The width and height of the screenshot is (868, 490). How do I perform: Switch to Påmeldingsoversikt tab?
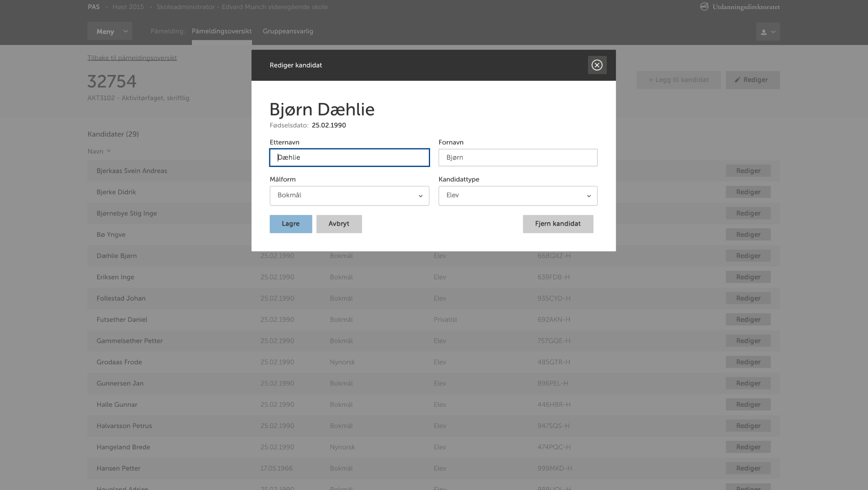pos(222,31)
